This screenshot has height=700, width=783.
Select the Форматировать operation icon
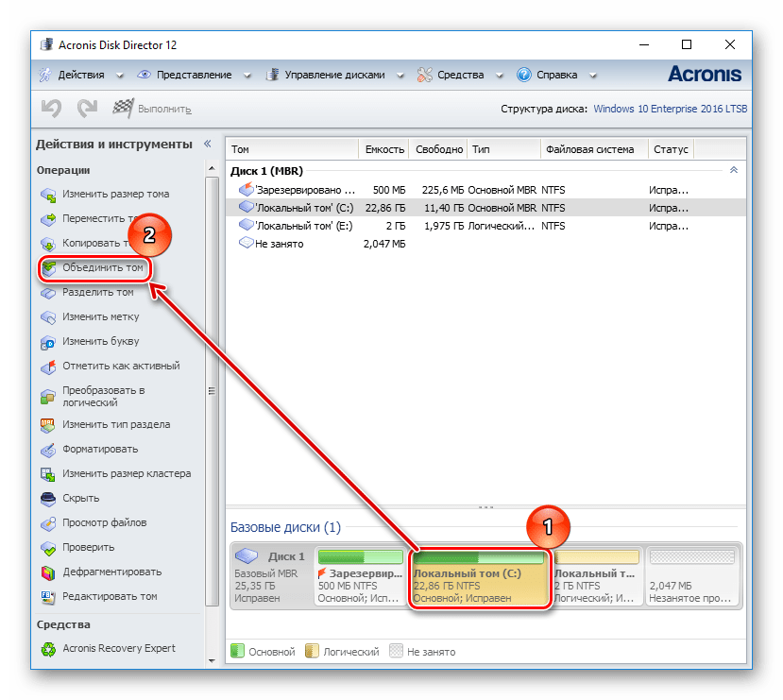pyautogui.click(x=48, y=450)
